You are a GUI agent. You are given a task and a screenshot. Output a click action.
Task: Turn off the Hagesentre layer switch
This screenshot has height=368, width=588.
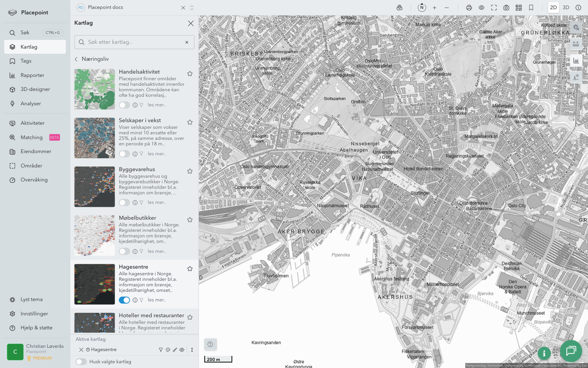[124, 300]
